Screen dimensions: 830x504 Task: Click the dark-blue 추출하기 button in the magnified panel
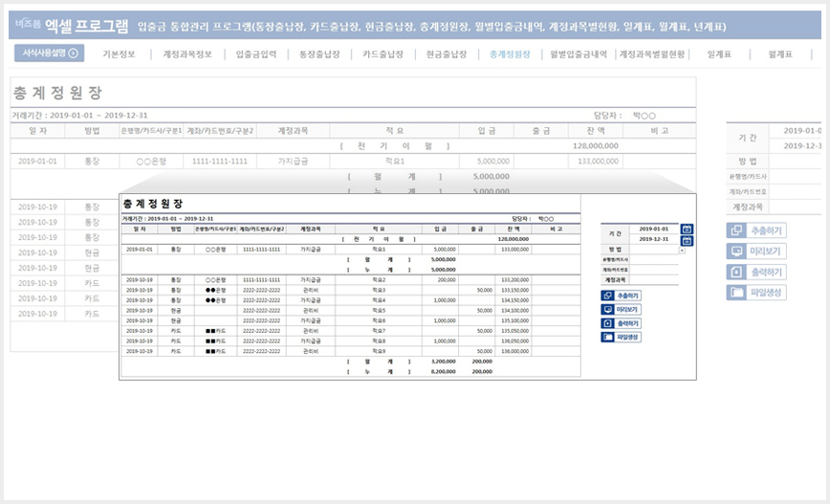tap(621, 296)
